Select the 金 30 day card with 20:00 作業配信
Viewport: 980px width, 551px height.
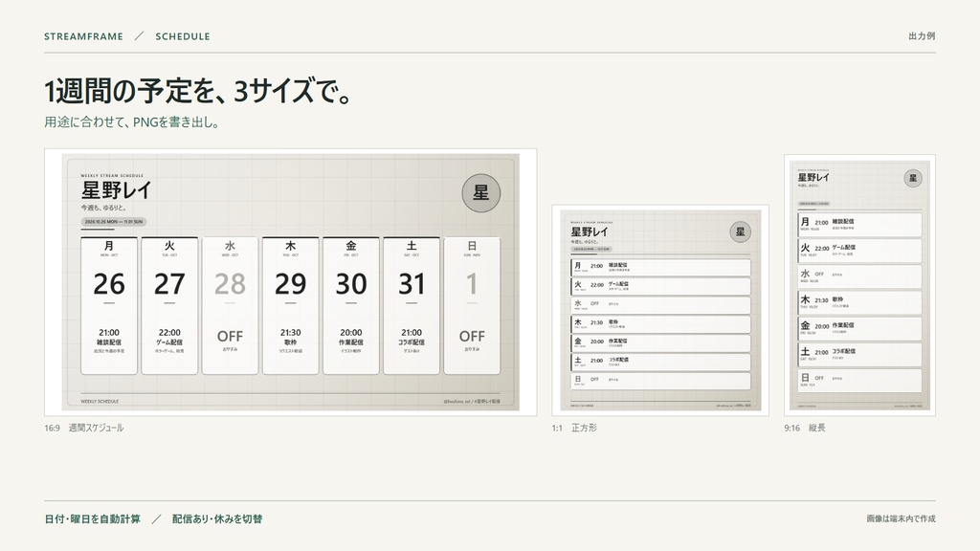pyautogui.click(x=351, y=305)
